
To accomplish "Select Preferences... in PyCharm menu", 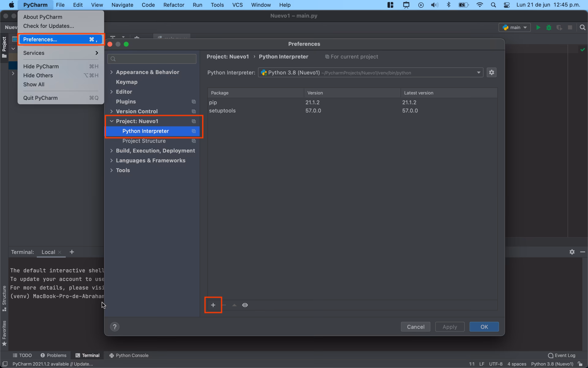I will (61, 39).
